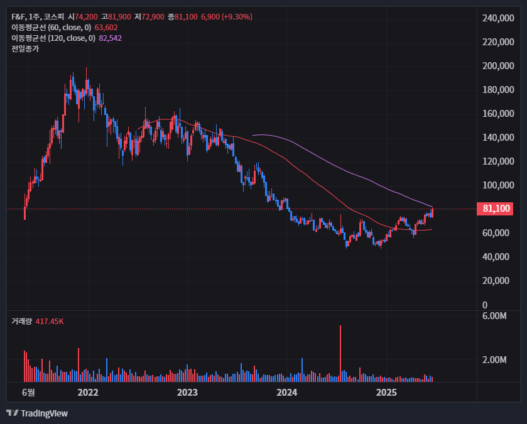Click the 200,000 price axis label

[x=498, y=66]
